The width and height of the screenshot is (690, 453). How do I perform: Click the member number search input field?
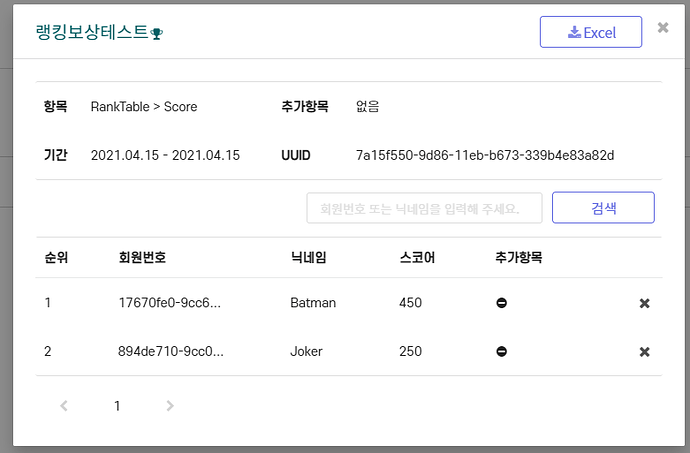click(x=424, y=208)
